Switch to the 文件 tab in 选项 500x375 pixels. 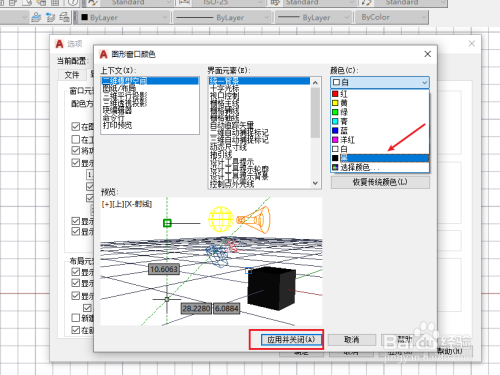click(x=72, y=75)
